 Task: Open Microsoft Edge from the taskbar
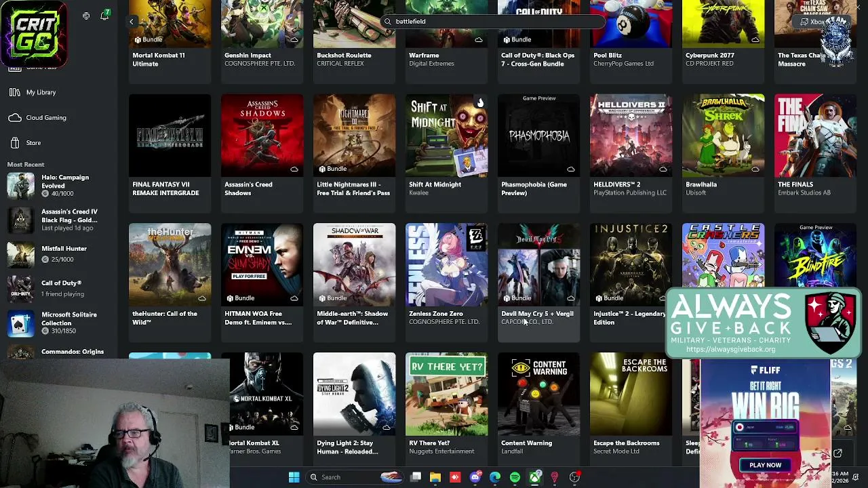pos(495,477)
